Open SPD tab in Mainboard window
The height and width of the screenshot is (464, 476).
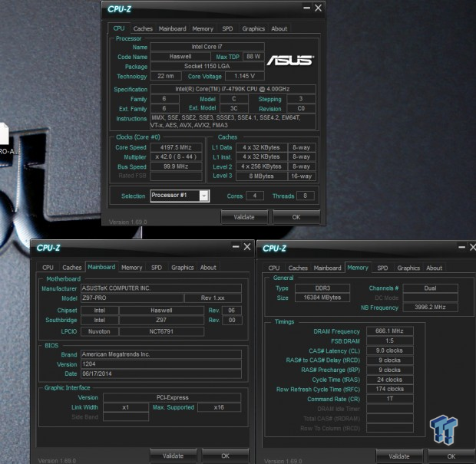click(x=157, y=268)
